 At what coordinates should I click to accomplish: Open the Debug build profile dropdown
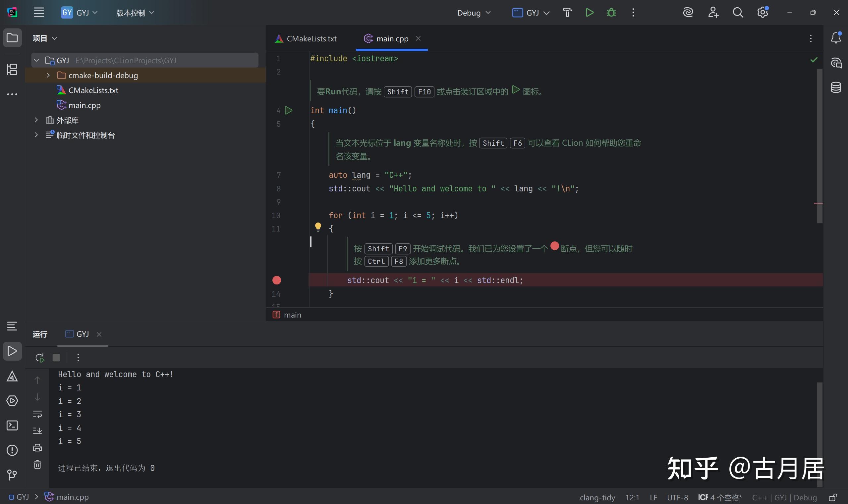coord(474,13)
